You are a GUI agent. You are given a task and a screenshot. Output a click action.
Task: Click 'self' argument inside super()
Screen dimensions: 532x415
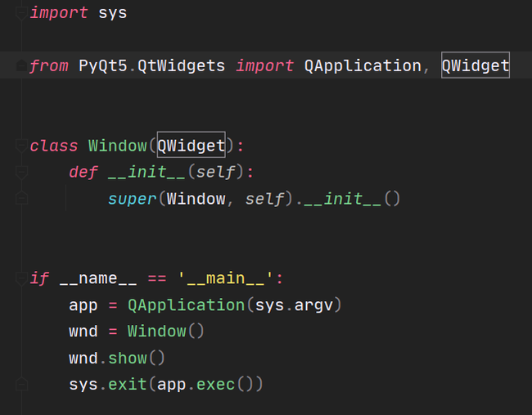(x=264, y=199)
